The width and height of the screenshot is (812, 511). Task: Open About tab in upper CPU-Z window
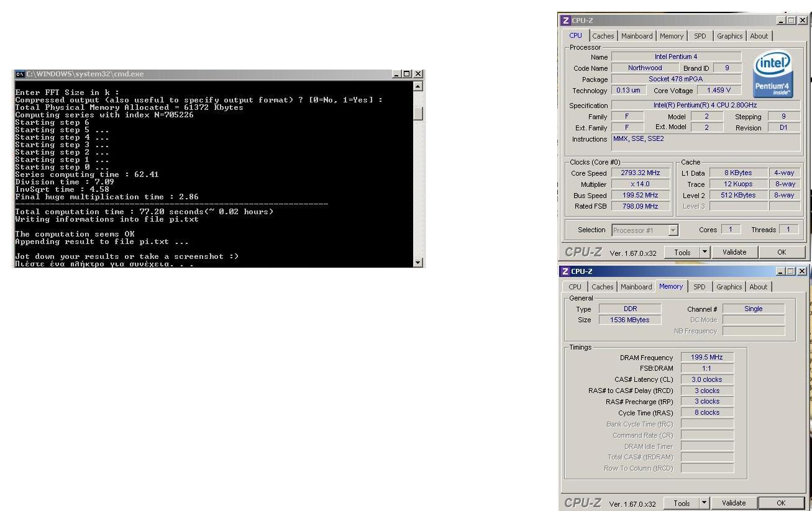click(x=759, y=36)
